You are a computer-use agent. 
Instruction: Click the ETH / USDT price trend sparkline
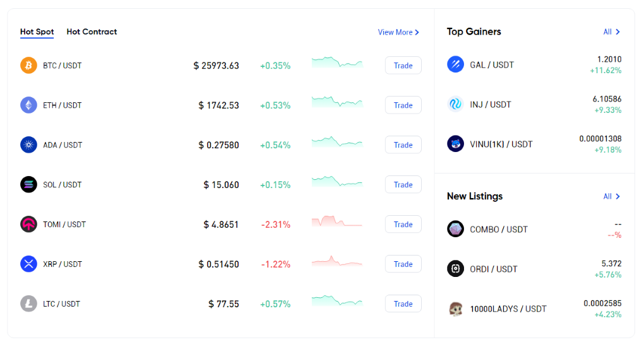point(337,102)
